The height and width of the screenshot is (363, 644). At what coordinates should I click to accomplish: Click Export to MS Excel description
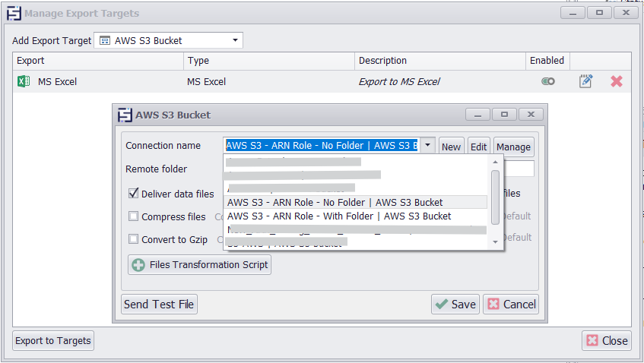[x=399, y=81]
